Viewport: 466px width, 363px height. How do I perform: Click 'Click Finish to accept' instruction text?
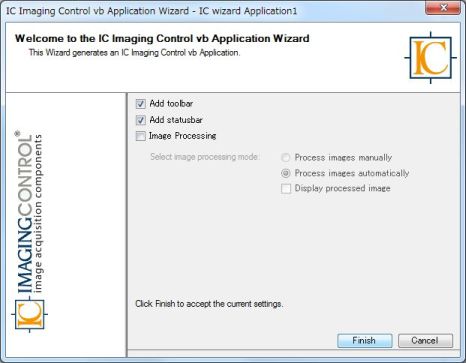point(209,304)
